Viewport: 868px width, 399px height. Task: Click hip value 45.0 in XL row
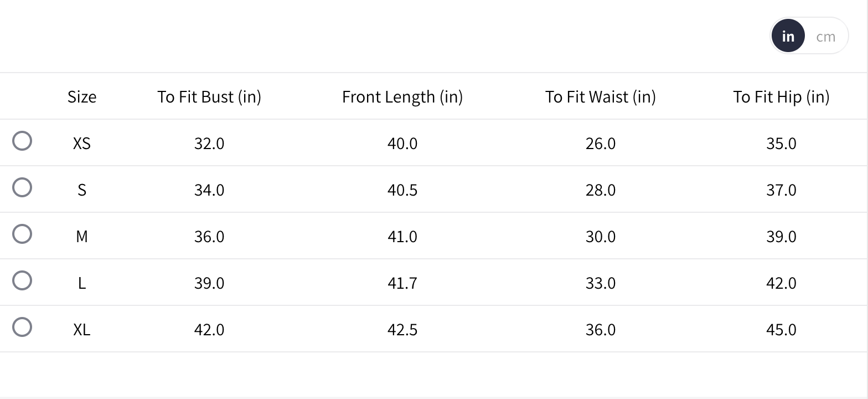(x=781, y=330)
